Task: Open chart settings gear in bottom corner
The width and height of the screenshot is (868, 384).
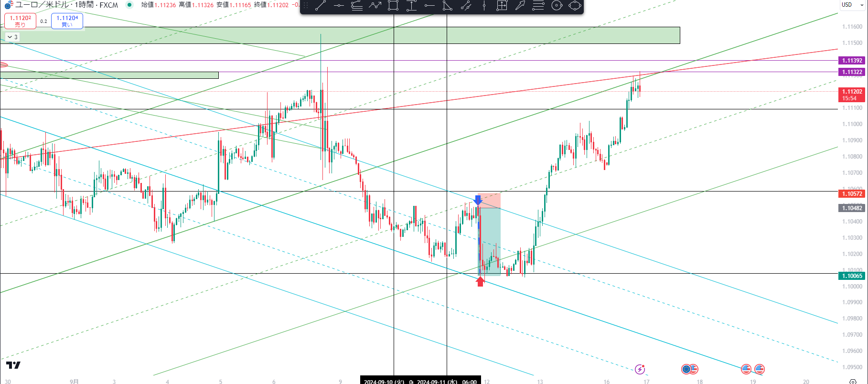Action: (x=853, y=381)
